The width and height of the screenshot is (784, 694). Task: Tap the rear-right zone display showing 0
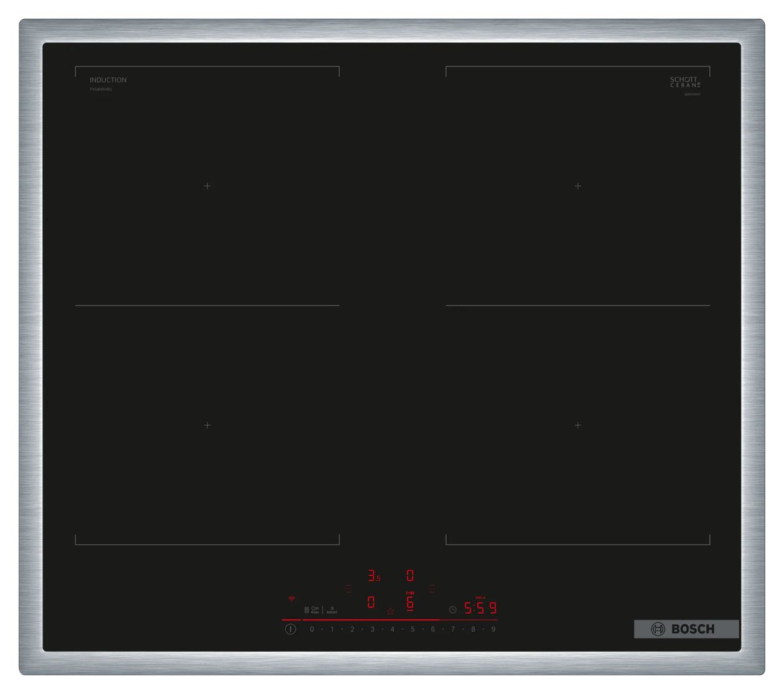point(410,576)
